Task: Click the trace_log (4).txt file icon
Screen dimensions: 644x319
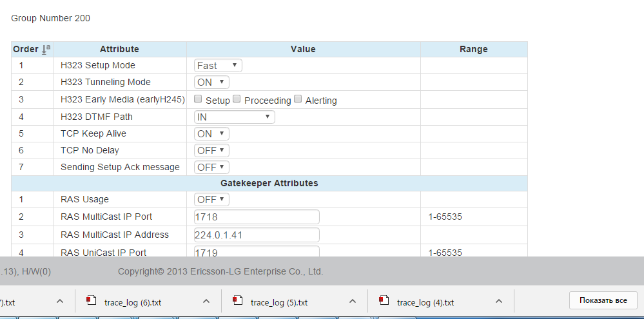Action: [x=384, y=301]
